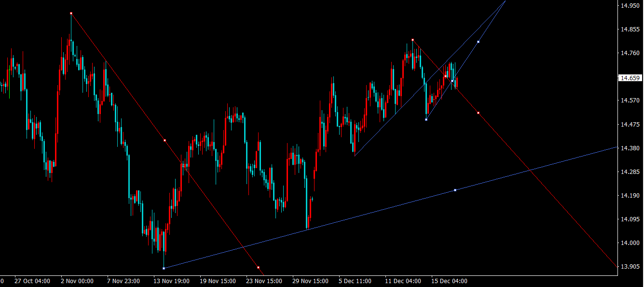Click the 14.380 price scale label
The width and height of the screenshot is (644, 287).
[630, 148]
